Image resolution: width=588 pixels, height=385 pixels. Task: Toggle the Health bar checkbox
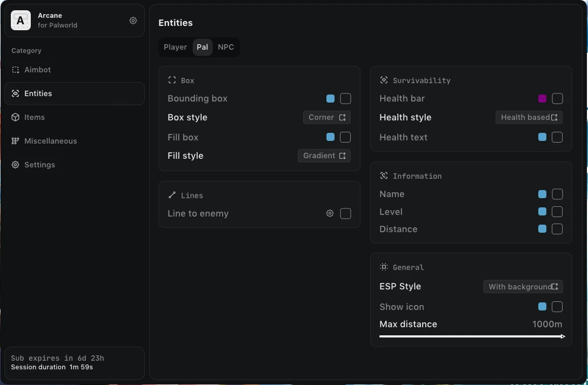tap(557, 98)
